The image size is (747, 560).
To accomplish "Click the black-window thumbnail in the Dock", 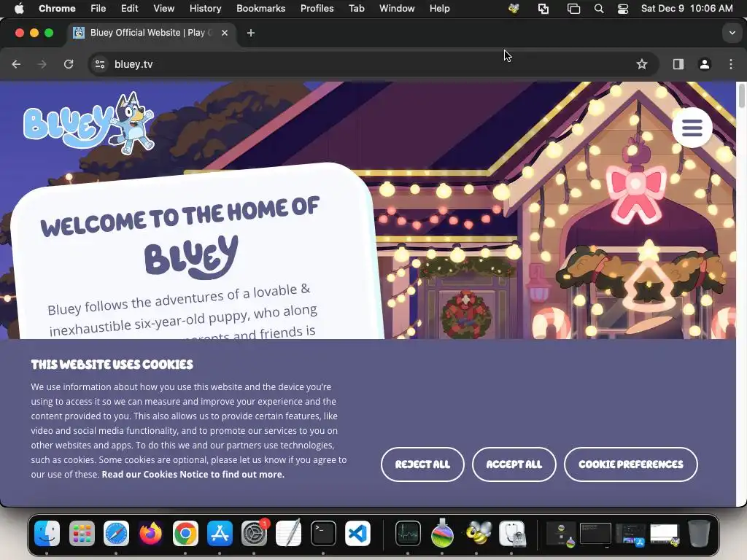I will 595,533.
